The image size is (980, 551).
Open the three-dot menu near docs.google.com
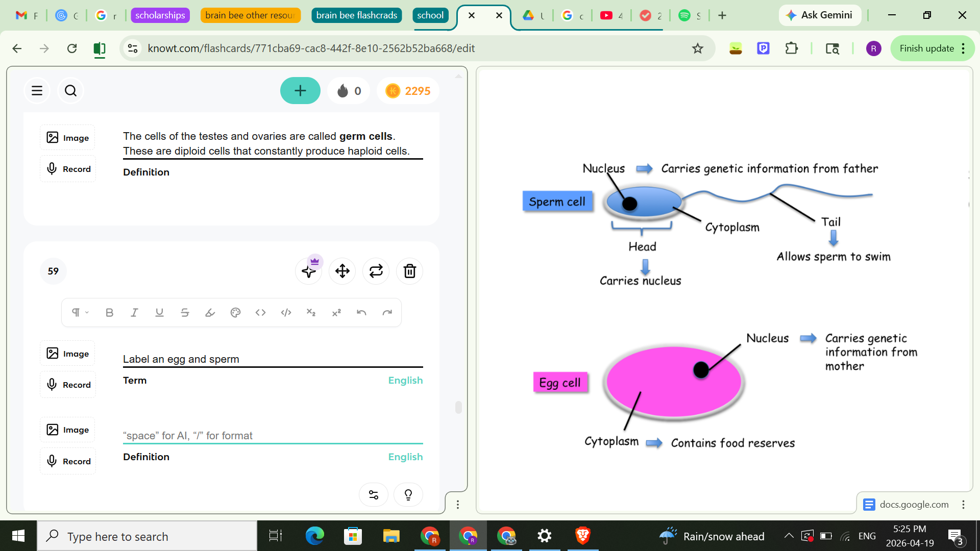[962, 504]
